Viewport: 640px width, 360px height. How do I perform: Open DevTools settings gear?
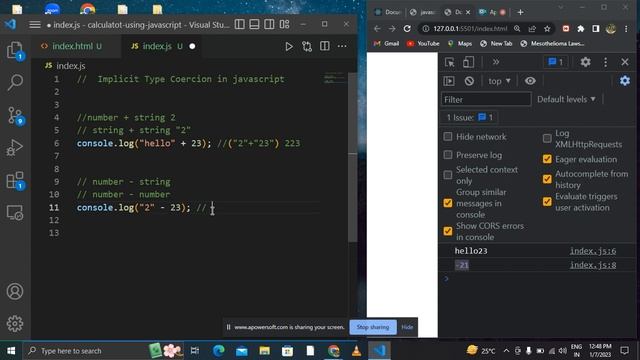click(x=585, y=62)
